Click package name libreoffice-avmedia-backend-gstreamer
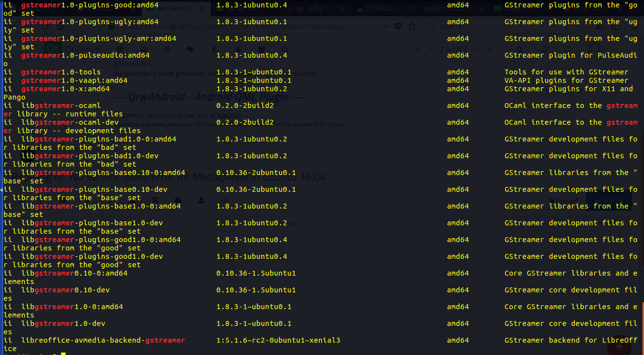This screenshot has width=644, height=355. (103, 340)
